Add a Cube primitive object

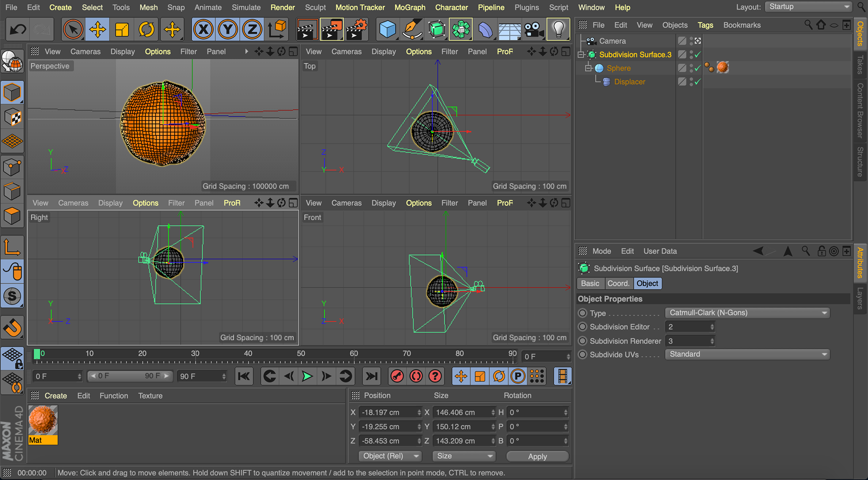tap(387, 30)
